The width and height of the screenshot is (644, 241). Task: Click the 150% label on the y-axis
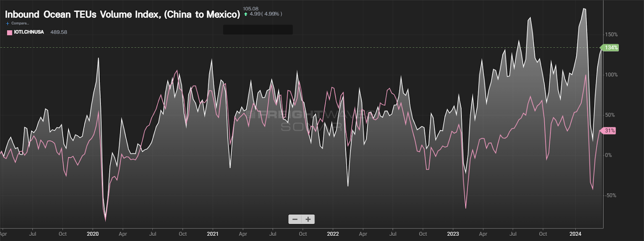click(x=611, y=35)
